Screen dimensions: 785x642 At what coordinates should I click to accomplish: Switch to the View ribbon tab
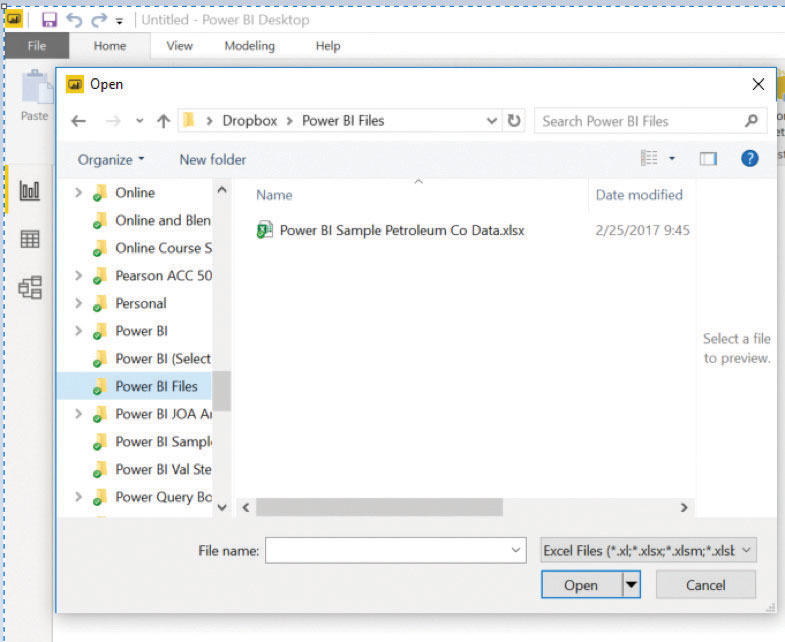[179, 46]
